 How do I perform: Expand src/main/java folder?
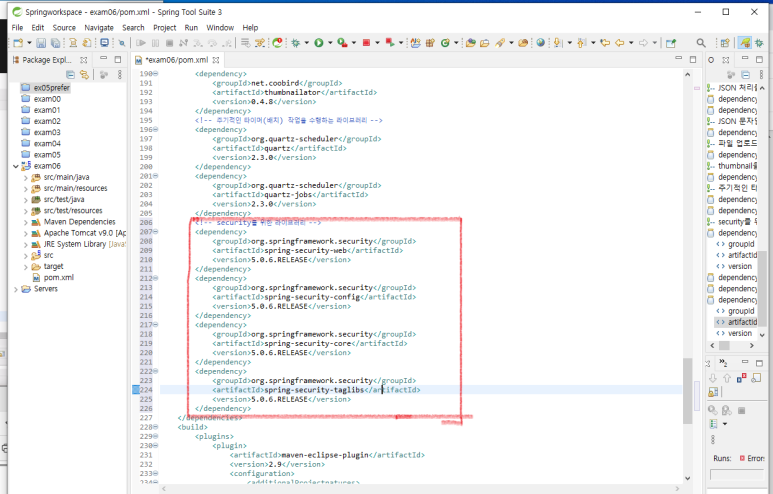point(26,177)
